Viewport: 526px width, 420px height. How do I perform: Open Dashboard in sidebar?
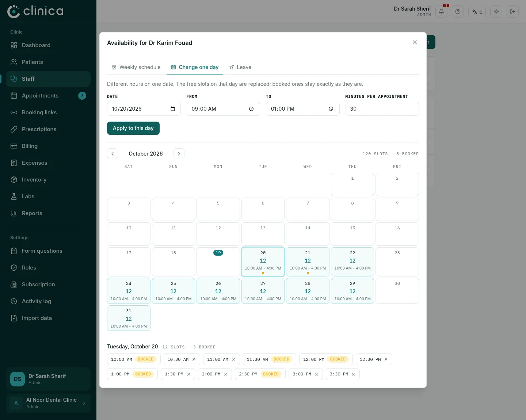[x=48, y=45]
